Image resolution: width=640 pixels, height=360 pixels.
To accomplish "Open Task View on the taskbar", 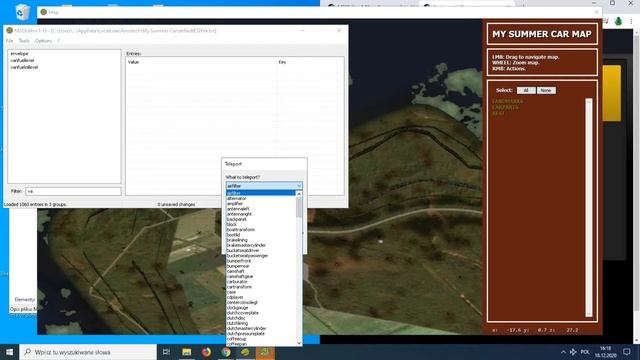I will point(166,352).
